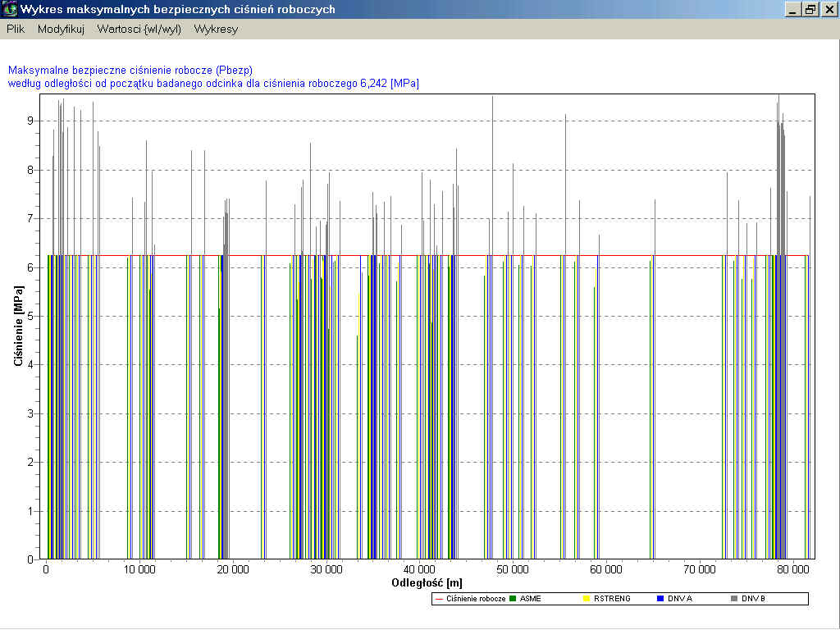
Task: Open the Modyfikuj menu
Action: 61,29
